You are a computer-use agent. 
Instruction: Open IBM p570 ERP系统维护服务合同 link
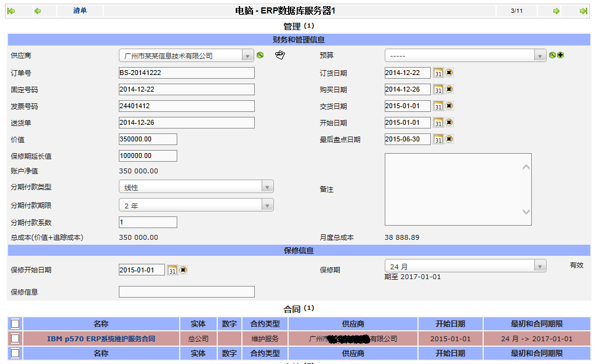(x=101, y=339)
